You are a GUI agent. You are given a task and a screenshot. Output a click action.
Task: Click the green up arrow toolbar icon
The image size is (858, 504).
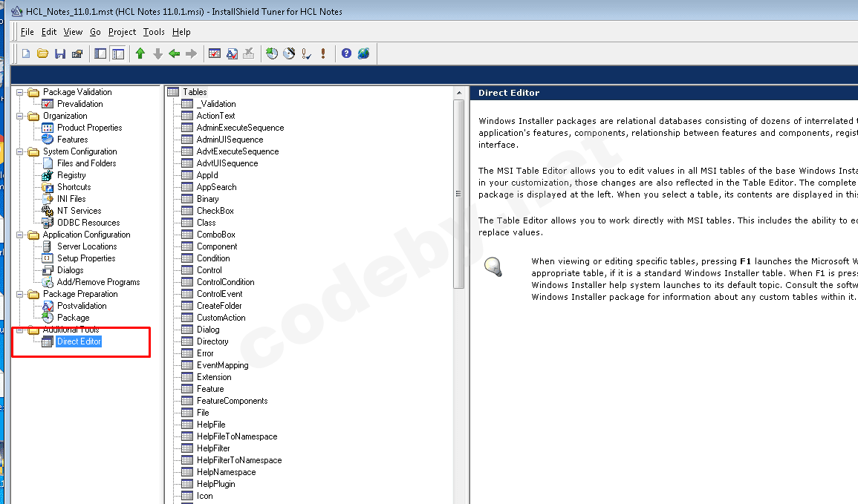point(140,53)
